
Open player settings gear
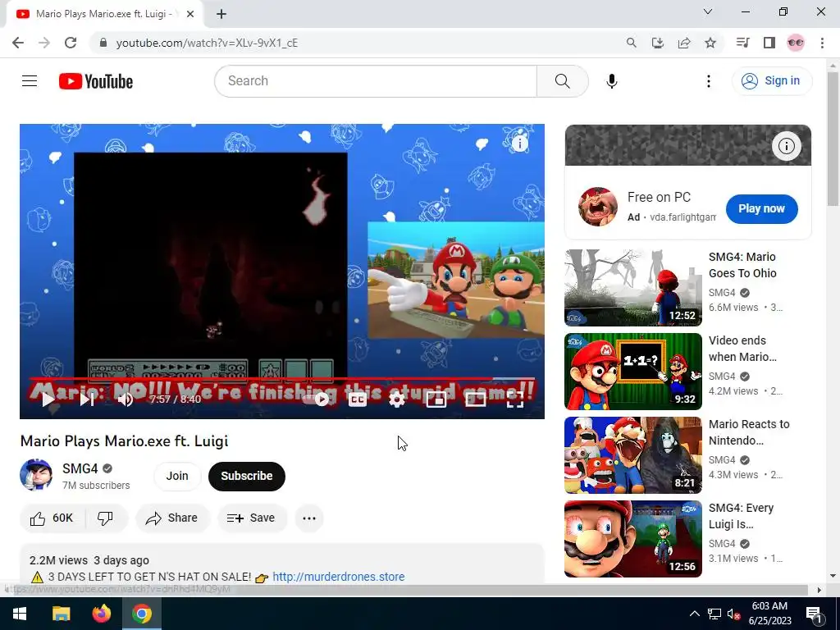tap(396, 399)
